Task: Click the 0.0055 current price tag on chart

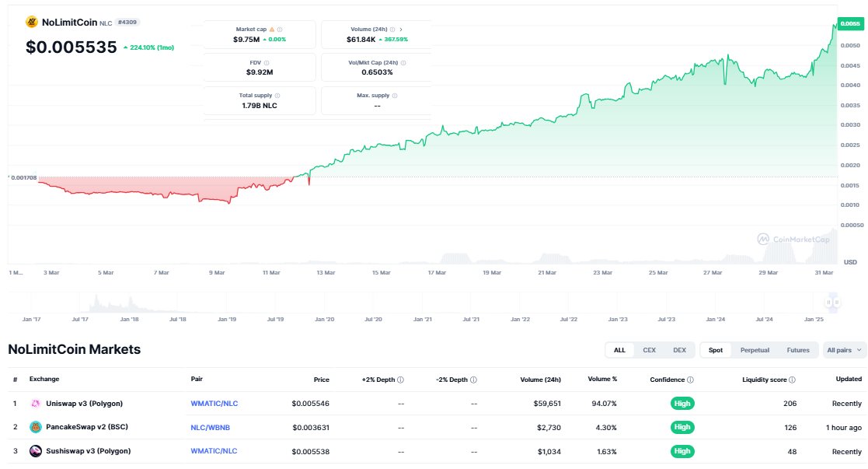Action: pyautogui.click(x=849, y=23)
